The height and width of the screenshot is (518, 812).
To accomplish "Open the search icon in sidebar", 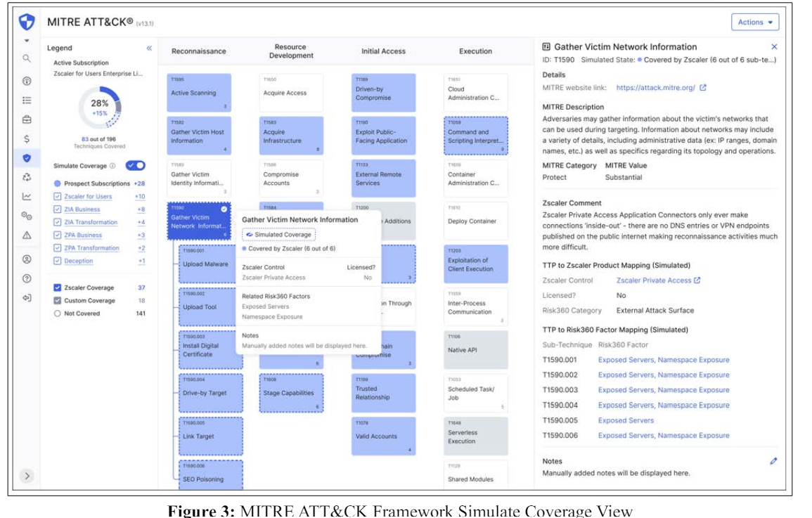I will (x=27, y=58).
